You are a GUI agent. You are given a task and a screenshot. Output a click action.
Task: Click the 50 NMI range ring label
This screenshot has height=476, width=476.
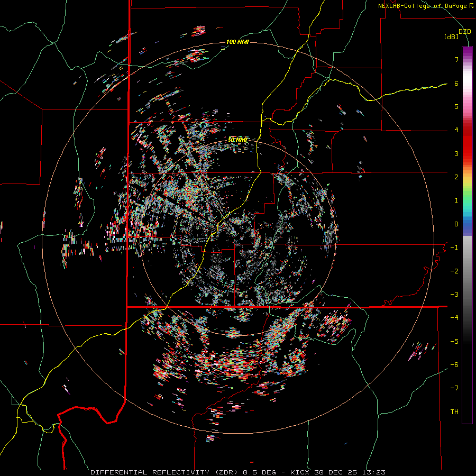pyautogui.click(x=237, y=140)
